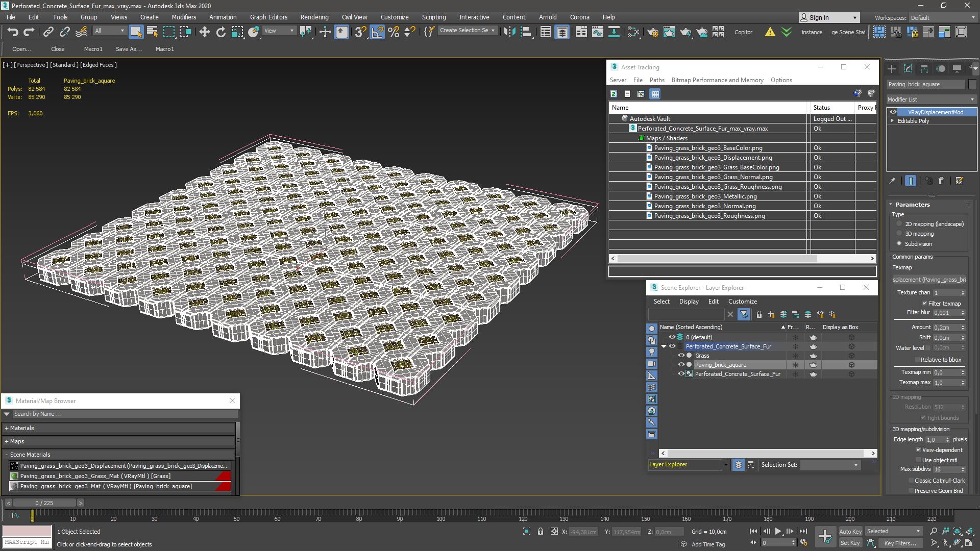
Task: Activate the Select Object tool
Action: (136, 32)
